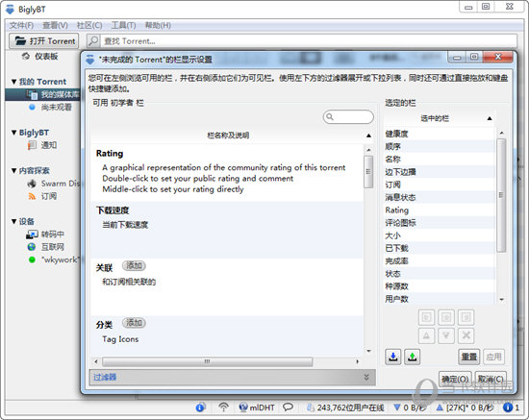Click 添加 next to 分类

[134, 323]
